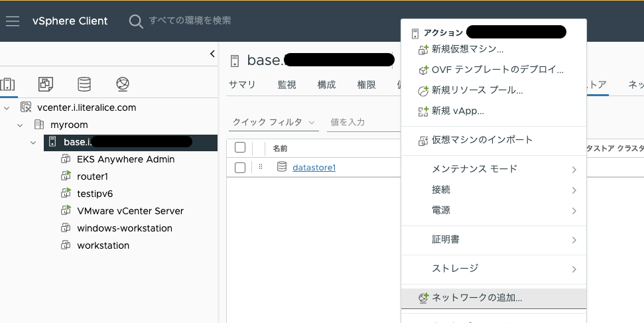This screenshot has width=644, height=323.
Task: Click the workstation VM icon
Action: 66,245
